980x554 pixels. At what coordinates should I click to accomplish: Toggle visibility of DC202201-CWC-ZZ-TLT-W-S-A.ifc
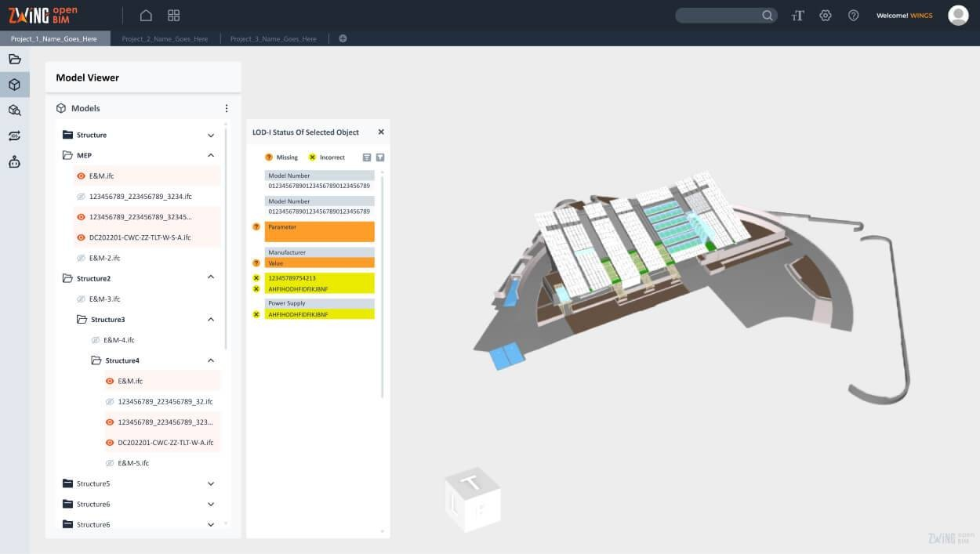point(82,237)
